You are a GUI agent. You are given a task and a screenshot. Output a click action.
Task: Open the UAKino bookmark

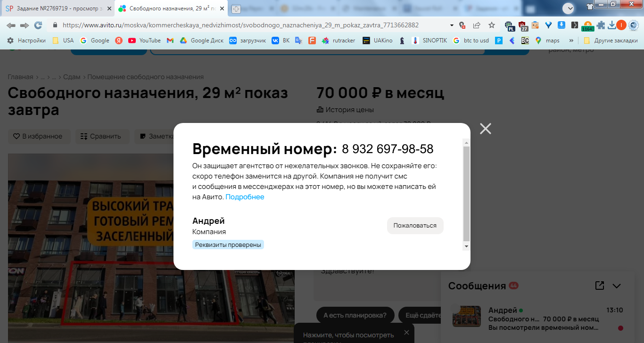[377, 41]
